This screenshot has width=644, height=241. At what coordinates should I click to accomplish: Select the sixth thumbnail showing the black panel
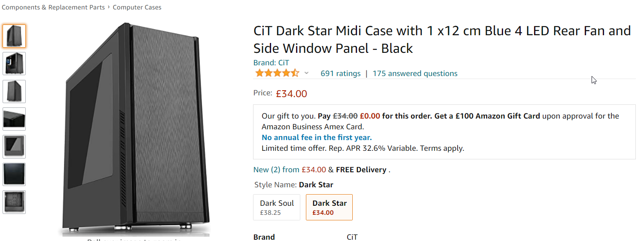[x=14, y=174]
